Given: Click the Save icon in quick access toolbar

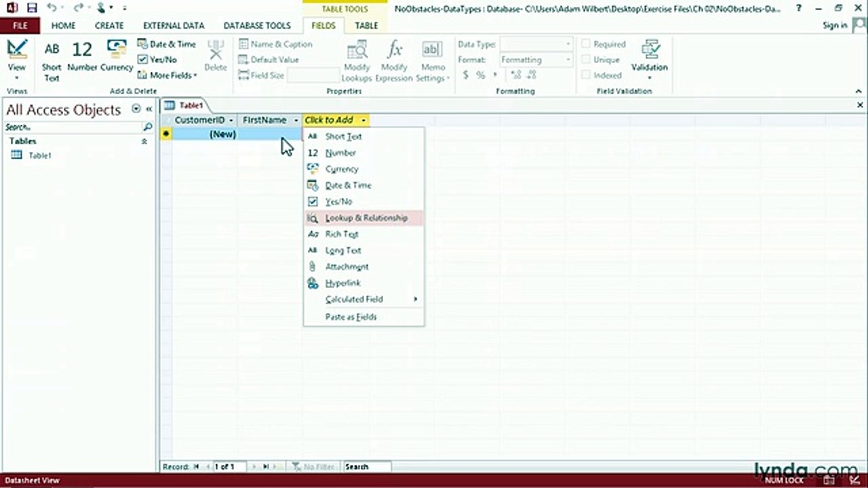Looking at the screenshot, I should pyautogui.click(x=31, y=8).
